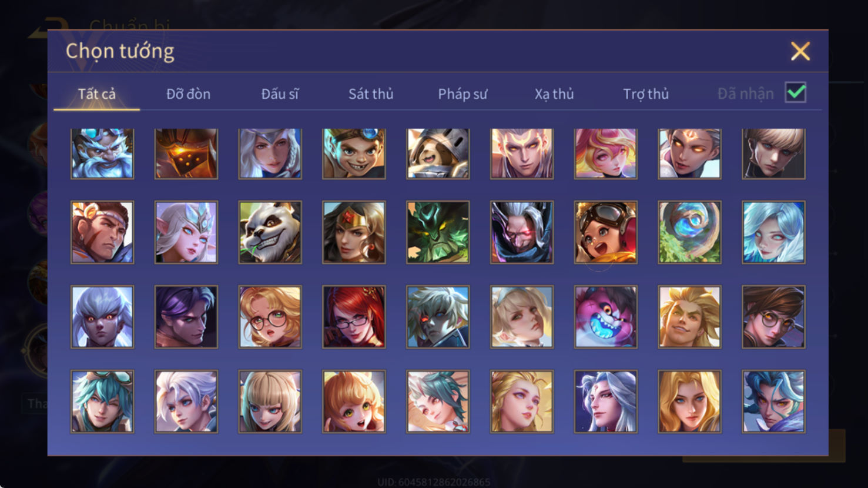868x488 pixels.
Task: Pick the masked white-haired red-eyed hero
Action: (x=522, y=232)
